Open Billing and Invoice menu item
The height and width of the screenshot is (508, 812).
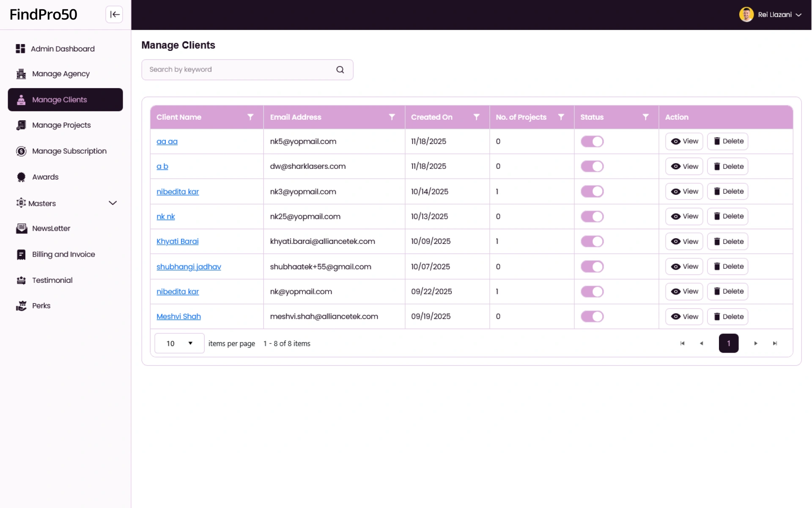point(63,254)
